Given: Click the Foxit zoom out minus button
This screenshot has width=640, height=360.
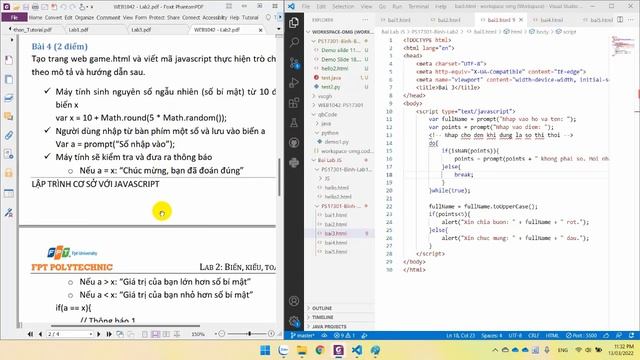Looking at the screenshot, I should tap(222, 334).
